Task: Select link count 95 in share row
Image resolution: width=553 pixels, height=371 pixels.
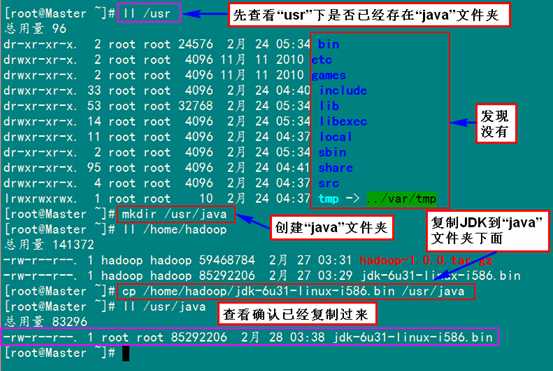Action: coord(94,168)
